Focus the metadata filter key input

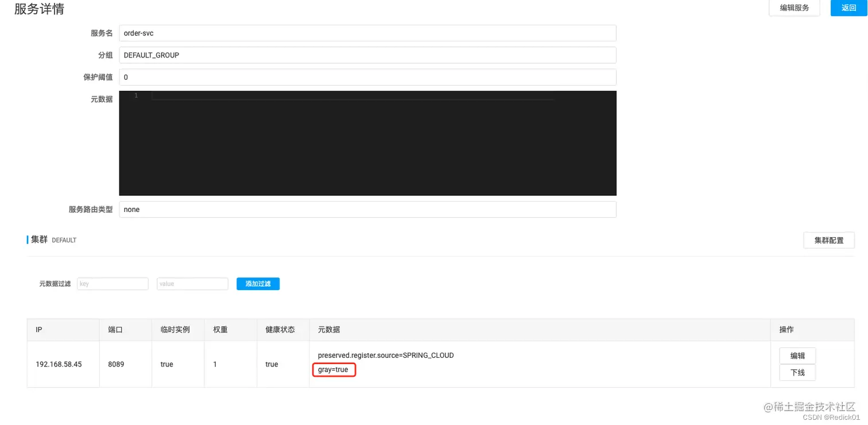113,284
